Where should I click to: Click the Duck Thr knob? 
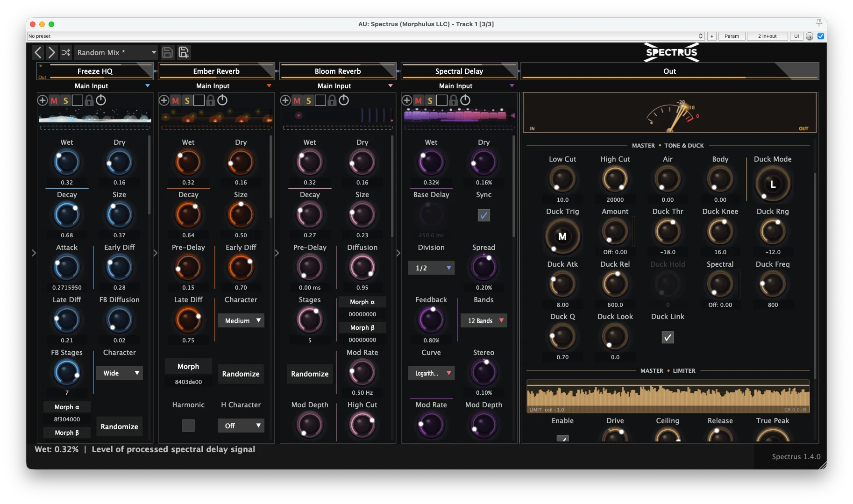point(668,232)
